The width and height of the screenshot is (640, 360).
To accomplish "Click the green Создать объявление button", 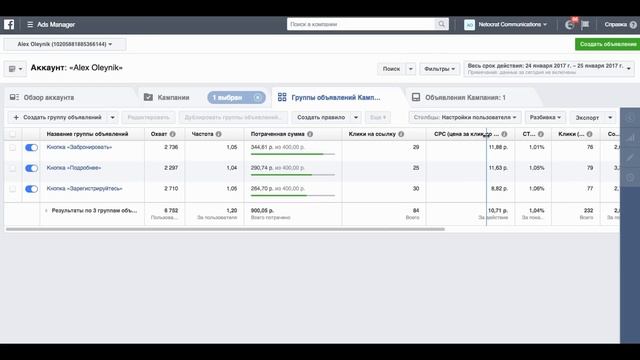I will [x=607, y=44].
